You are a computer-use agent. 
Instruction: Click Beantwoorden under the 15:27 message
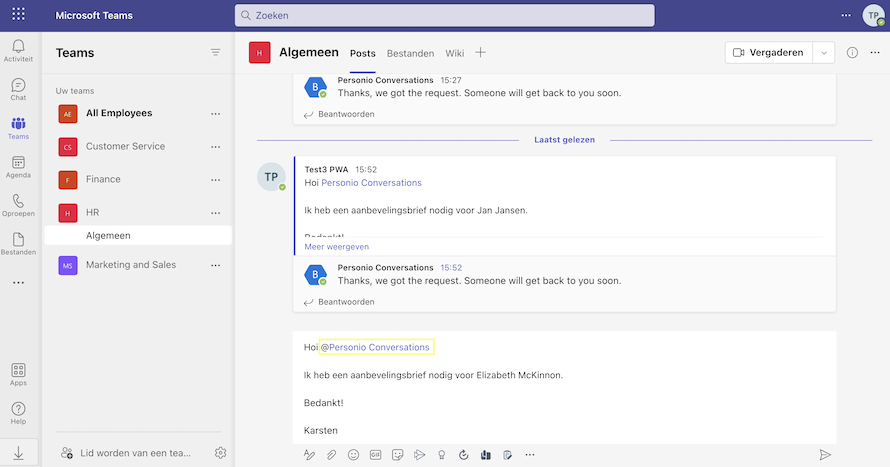[x=339, y=114]
